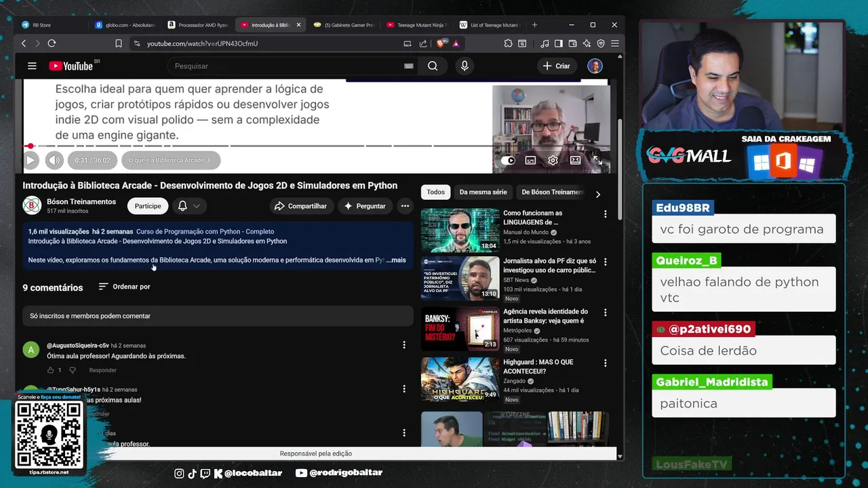
Task: Start voice search with microphone icon
Action: point(465,66)
